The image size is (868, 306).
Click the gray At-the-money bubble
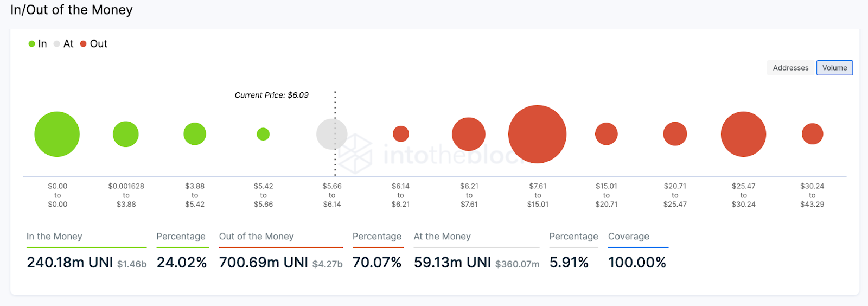[x=331, y=134]
